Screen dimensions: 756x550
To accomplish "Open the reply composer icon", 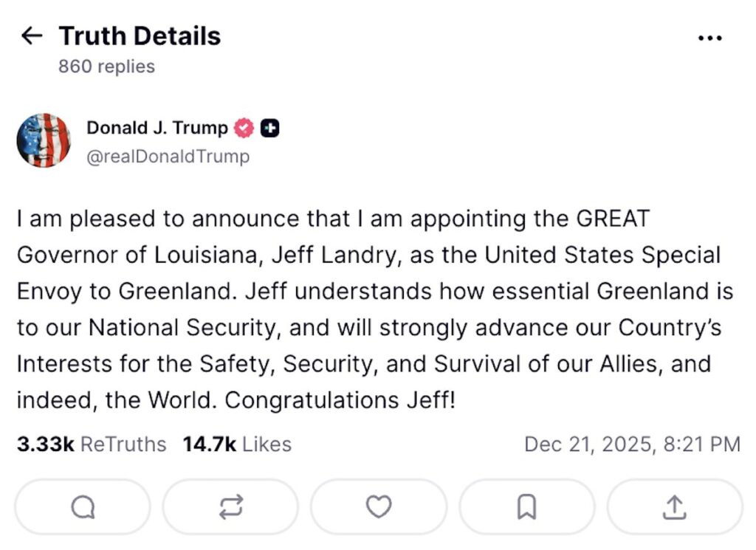I will (x=82, y=506).
